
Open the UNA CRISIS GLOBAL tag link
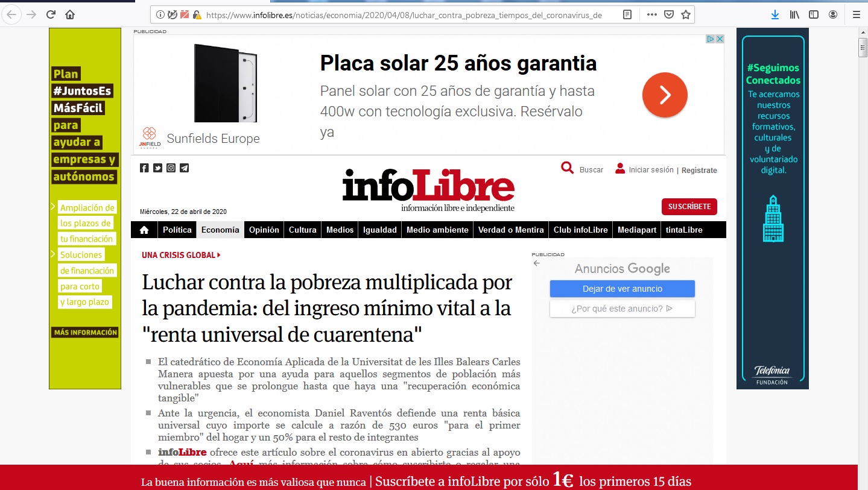pyautogui.click(x=181, y=255)
